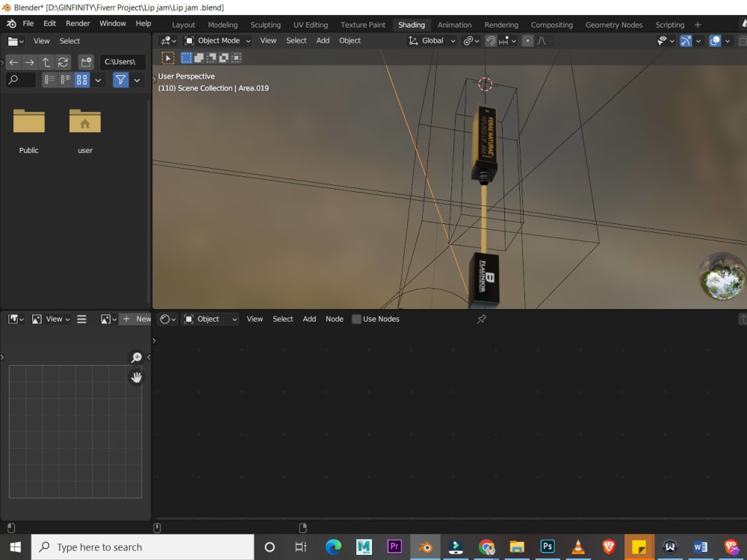The height and width of the screenshot is (560, 747).
Task: Click the file browser search field
Action: (x=21, y=80)
